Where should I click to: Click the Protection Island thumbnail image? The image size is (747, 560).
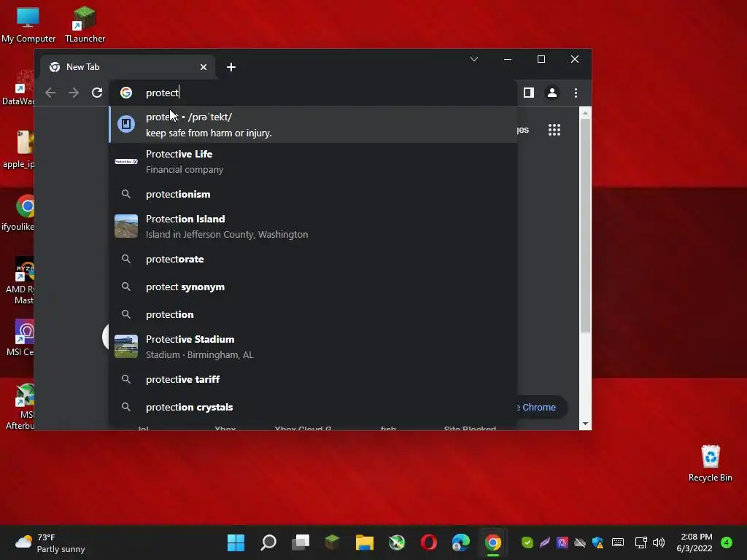pos(126,226)
